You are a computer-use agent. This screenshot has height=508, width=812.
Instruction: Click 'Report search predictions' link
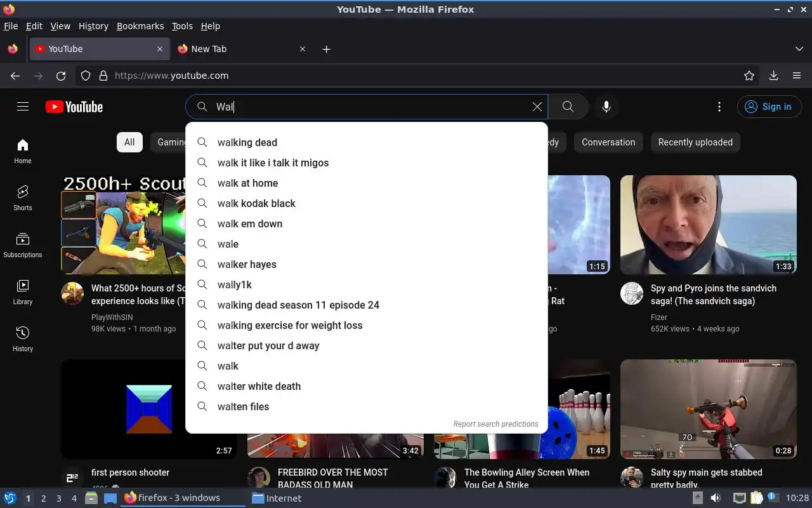(495, 424)
